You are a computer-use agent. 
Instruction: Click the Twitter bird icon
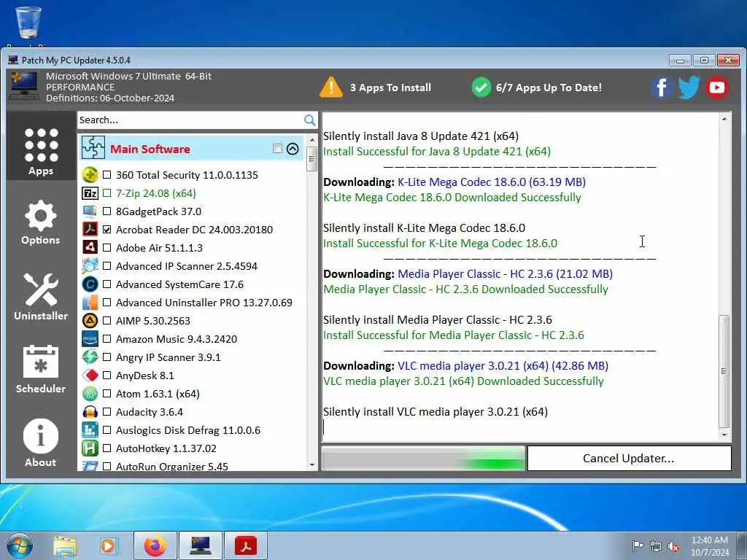(x=689, y=87)
